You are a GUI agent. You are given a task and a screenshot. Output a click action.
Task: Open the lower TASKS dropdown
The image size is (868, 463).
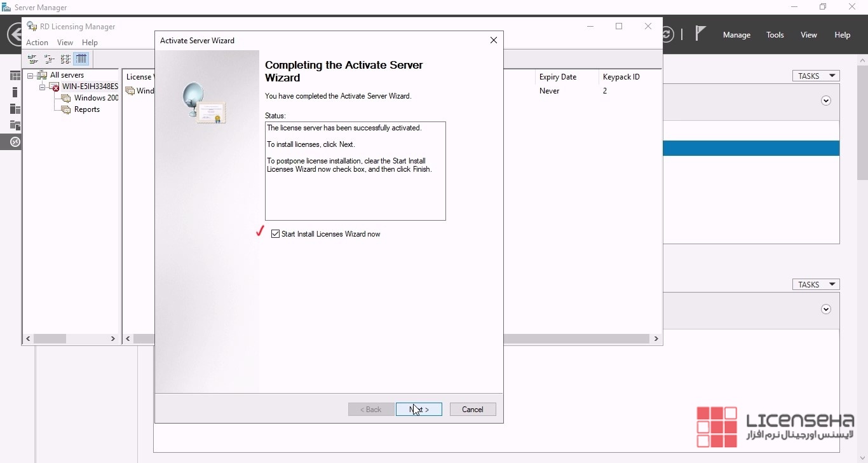816,284
